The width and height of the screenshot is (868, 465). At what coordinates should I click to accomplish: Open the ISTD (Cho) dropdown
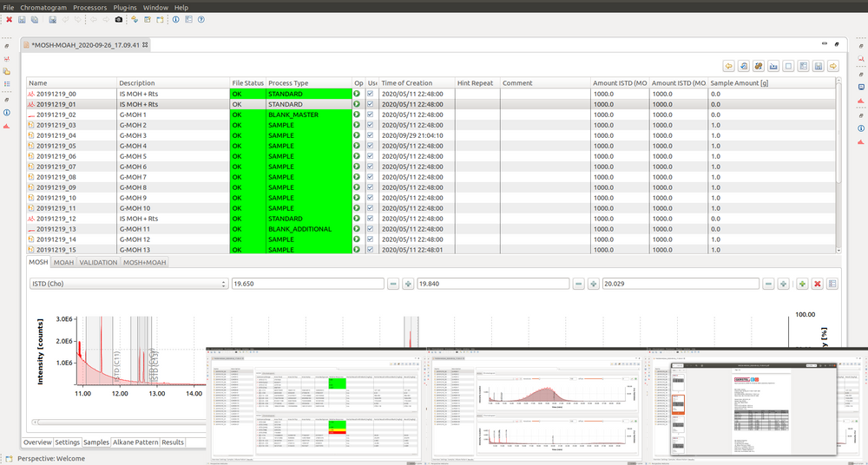point(128,284)
